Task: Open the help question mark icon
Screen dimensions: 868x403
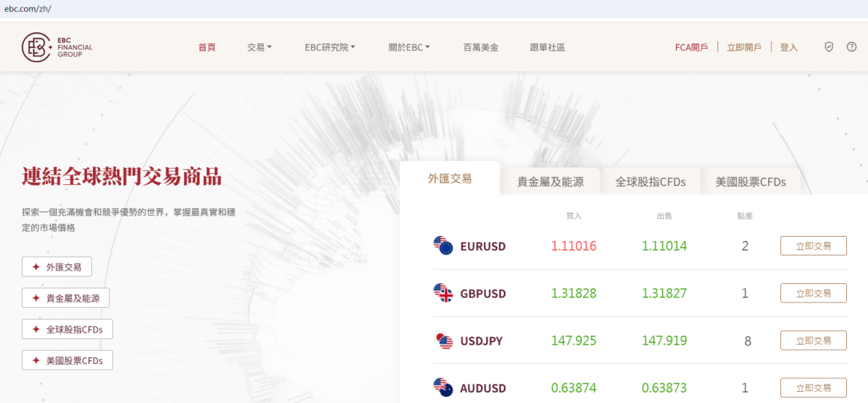Action: click(x=852, y=47)
